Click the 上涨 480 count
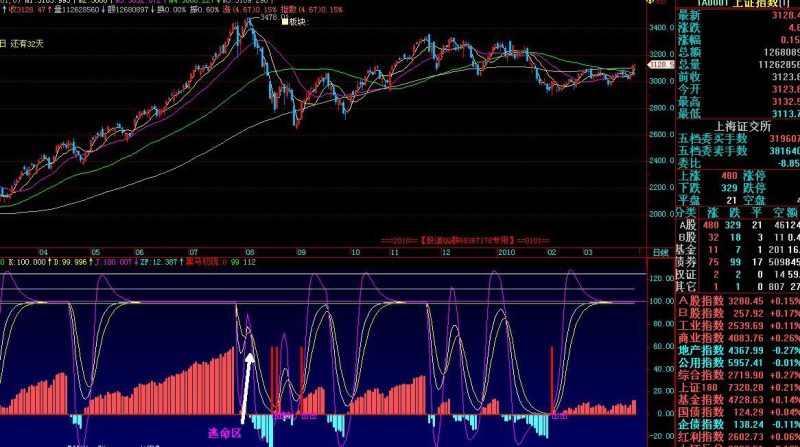Screen dimensions: 800x447 (x=729, y=176)
